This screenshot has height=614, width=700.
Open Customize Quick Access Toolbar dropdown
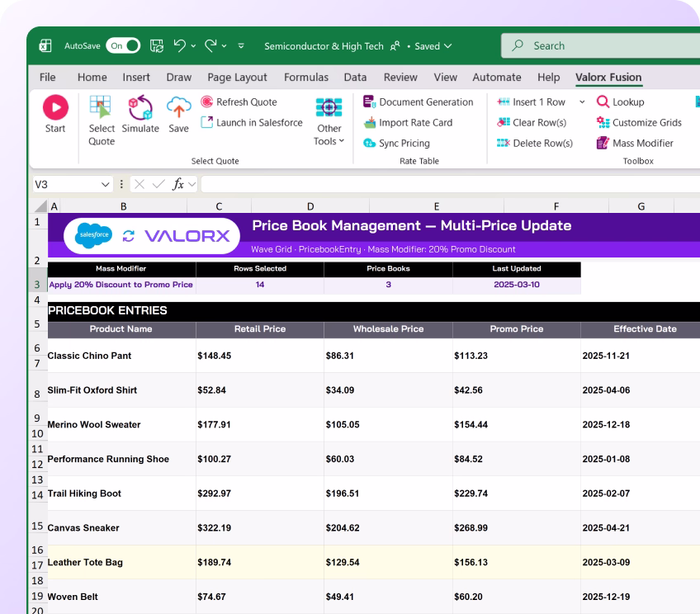coord(241,46)
